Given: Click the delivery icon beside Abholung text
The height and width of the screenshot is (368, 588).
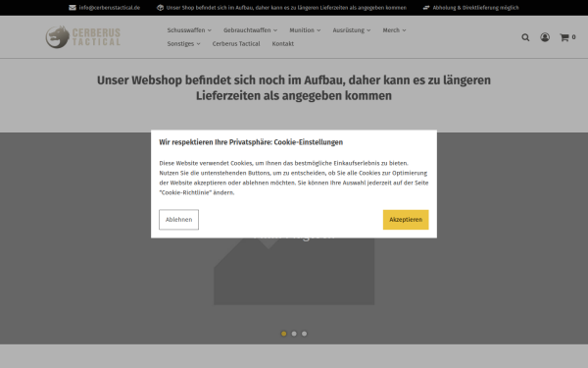Looking at the screenshot, I should click(x=426, y=8).
